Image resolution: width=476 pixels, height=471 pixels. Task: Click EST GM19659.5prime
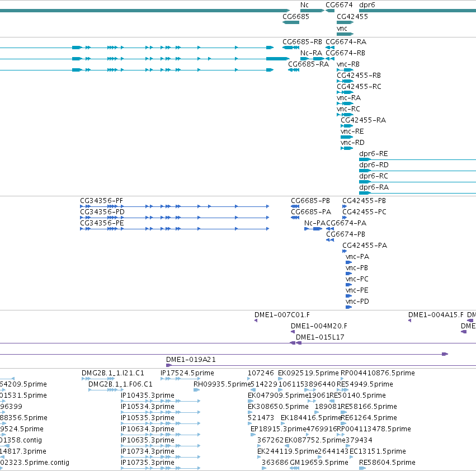[x=319, y=463]
